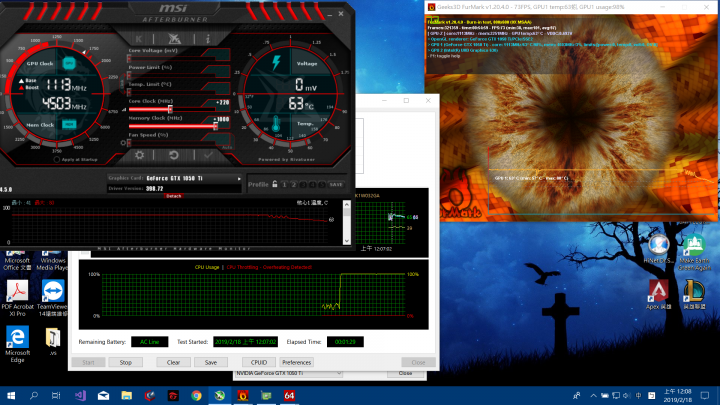
Task: Open Mail app from taskbar
Action: click(x=103, y=395)
